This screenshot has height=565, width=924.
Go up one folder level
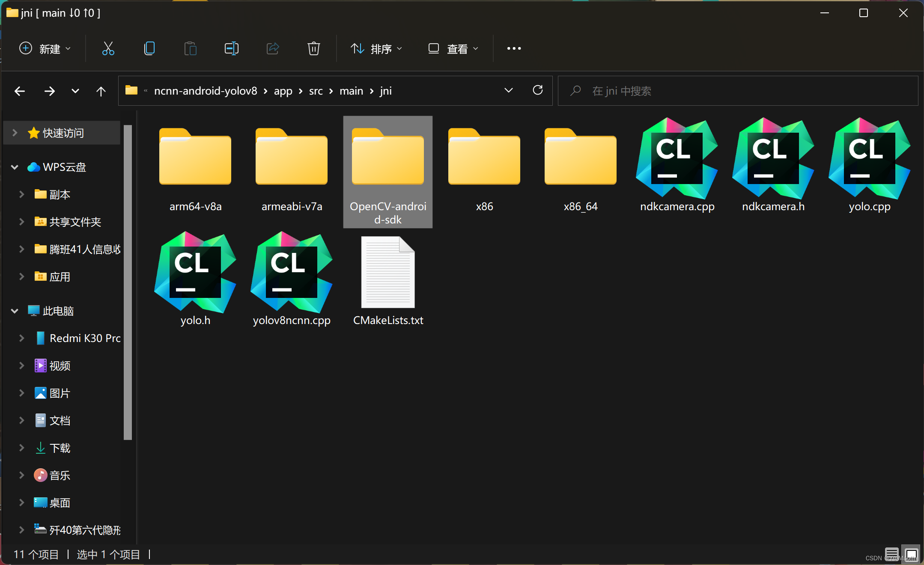[x=101, y=91]
